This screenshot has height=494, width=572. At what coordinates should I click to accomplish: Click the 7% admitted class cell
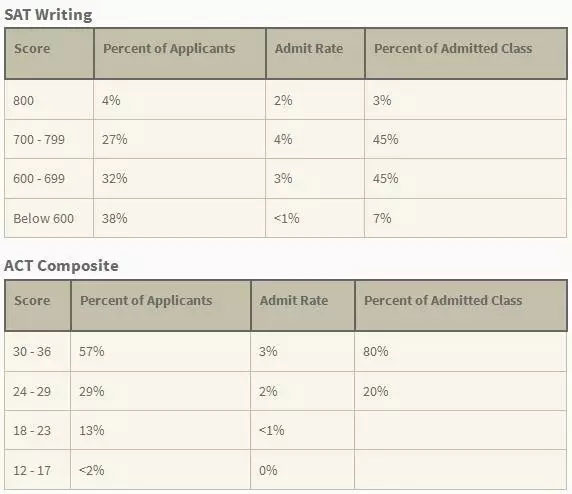[465, 218]
